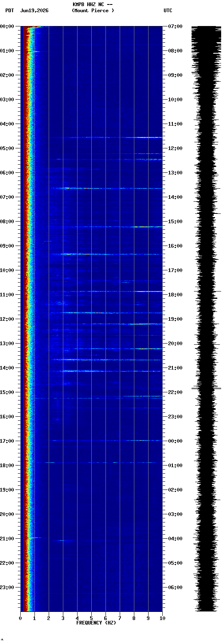
Task: Click the bright spectral streak just before 11:00 PDT
Action: pyautogui.click(x=148, y=292)
